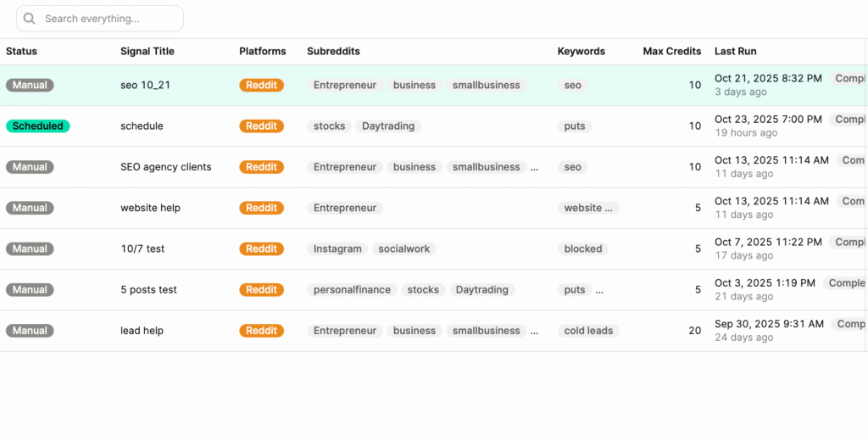Click the Signal Title column header

(147, 51)
